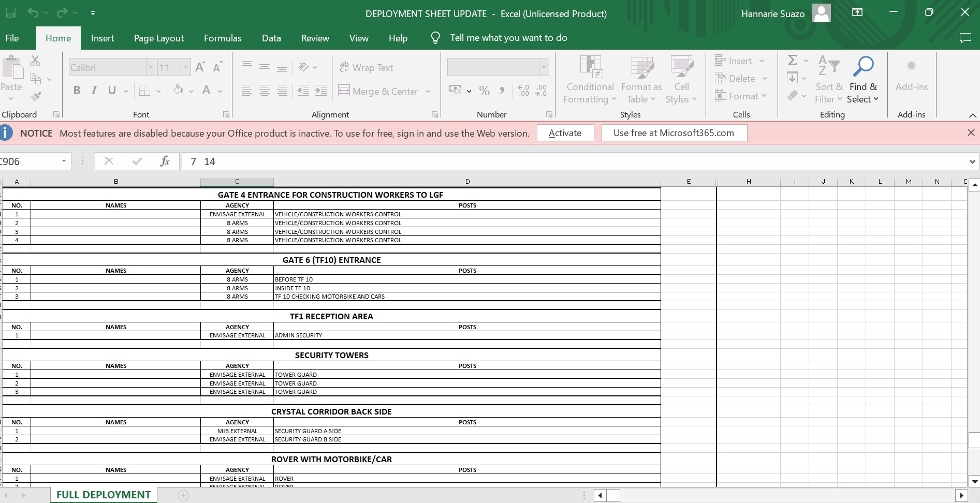This screenshot has width=980, height=503.
Task: Click the Tell me lightbulb icon
Action: (x=435, y=38)
